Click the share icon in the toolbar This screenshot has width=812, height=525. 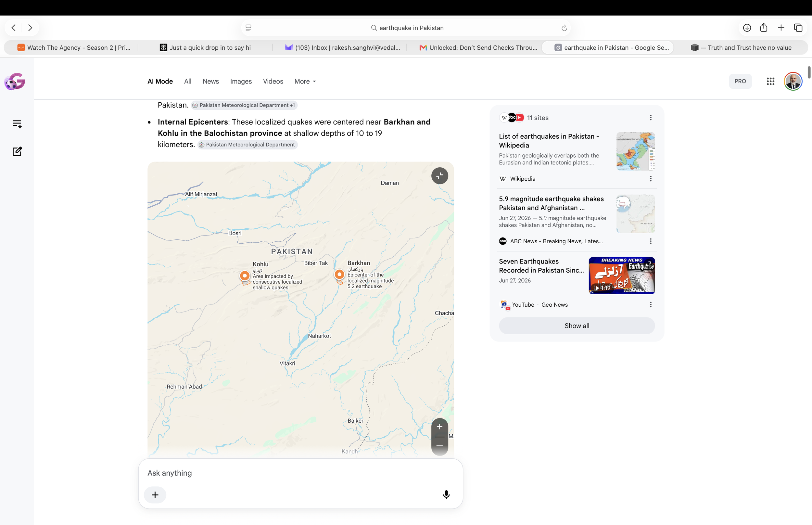(764, 28)
